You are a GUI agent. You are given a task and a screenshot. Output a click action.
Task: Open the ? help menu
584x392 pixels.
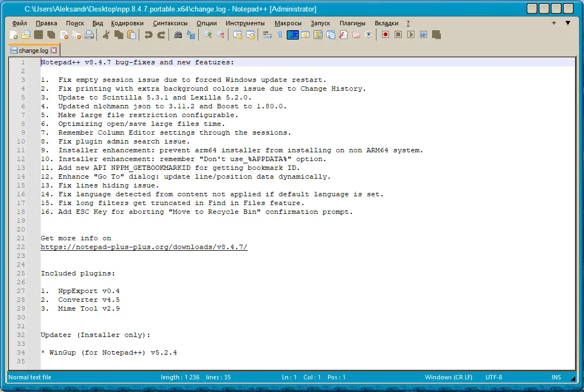[408, 23]
